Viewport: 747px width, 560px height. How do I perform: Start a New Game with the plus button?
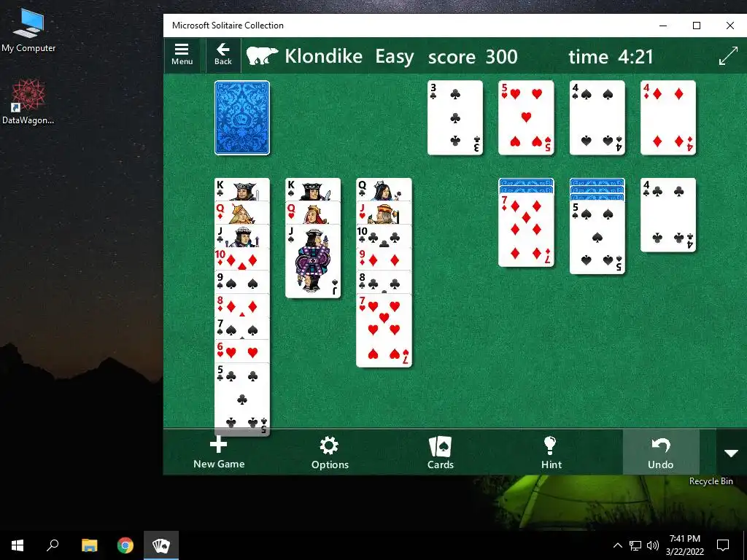tap(219, 452)
